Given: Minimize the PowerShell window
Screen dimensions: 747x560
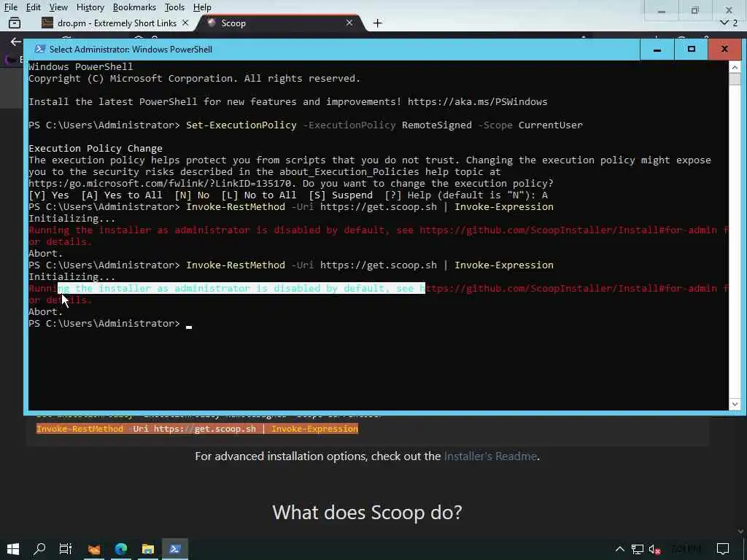Looking at the screenshot, I should click(657, 49).
